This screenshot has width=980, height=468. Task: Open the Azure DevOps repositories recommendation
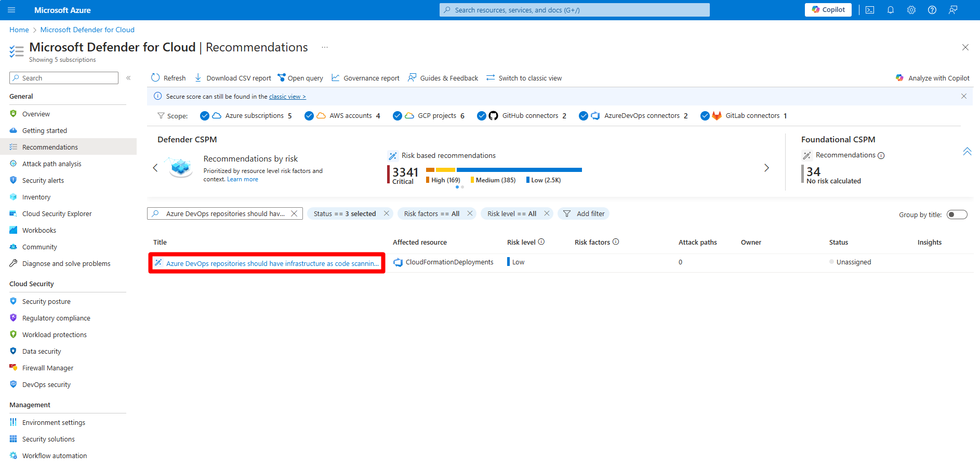click(272, 263)
